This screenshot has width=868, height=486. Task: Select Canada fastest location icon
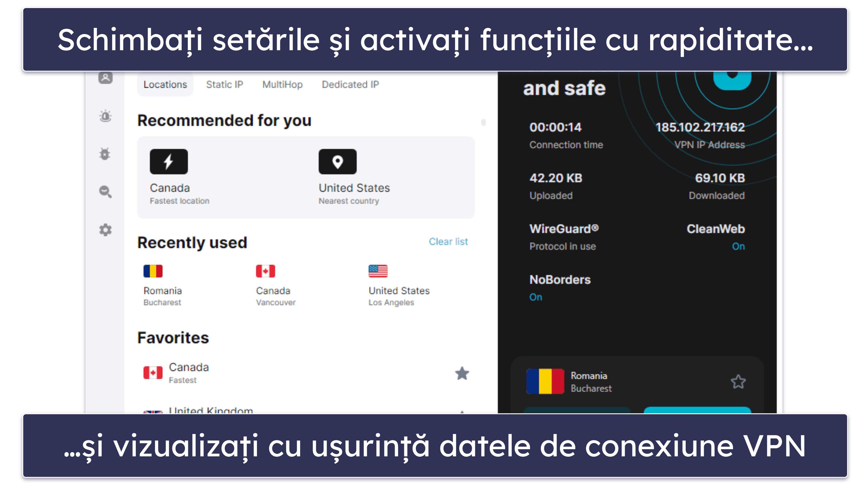click(x=169, y=161)
